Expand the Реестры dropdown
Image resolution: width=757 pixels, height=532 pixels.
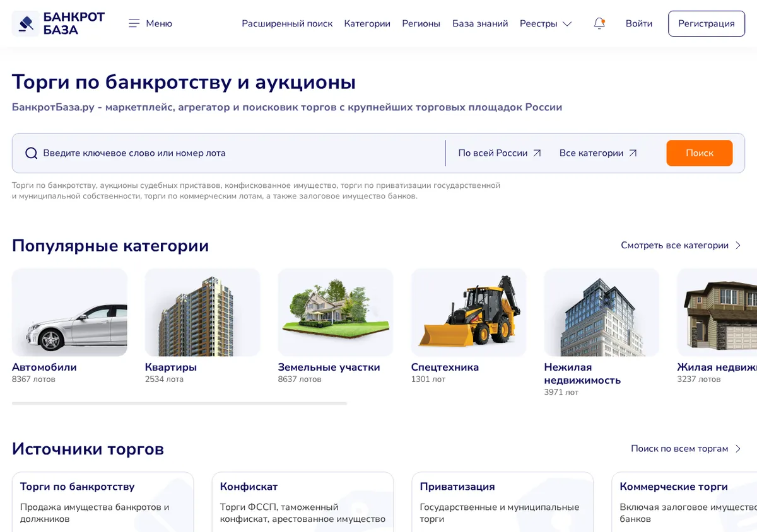[546, 23]
